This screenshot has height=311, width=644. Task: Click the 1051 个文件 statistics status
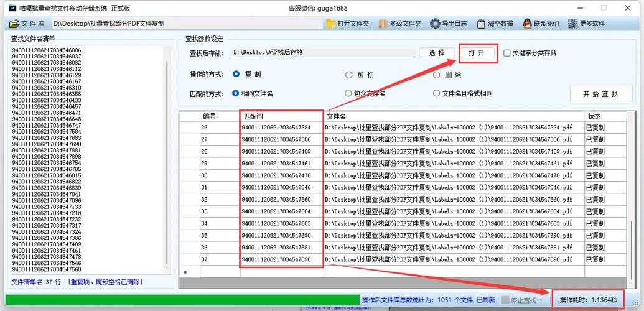pos(428,300)
